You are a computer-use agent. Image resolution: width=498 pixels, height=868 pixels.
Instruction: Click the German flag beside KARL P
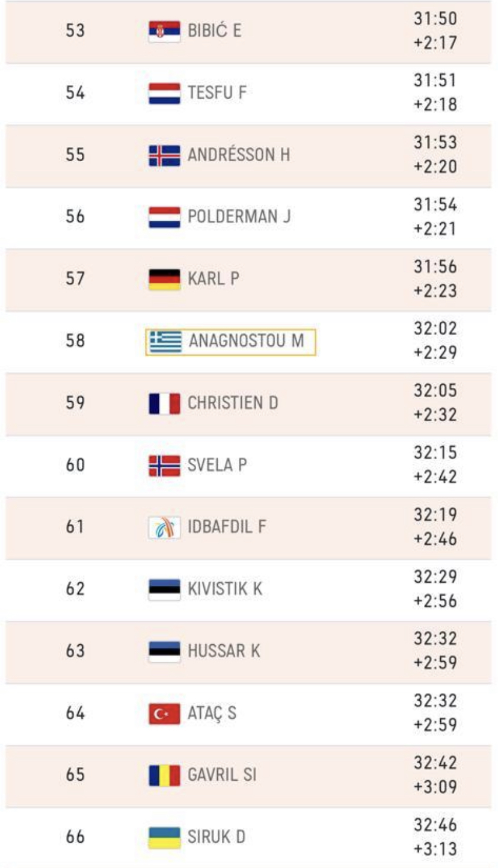(x=164, y=279)
